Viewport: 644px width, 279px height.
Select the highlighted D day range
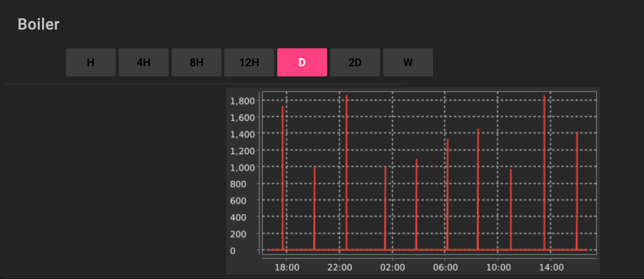pyautogui.click(x=302, y=62)
